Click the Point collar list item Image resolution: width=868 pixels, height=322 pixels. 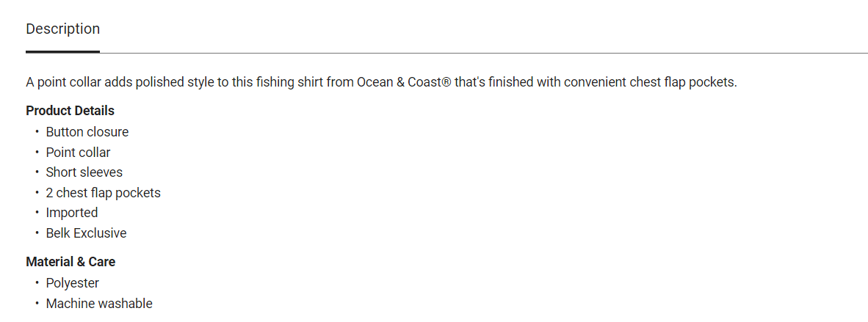point(78,153)
